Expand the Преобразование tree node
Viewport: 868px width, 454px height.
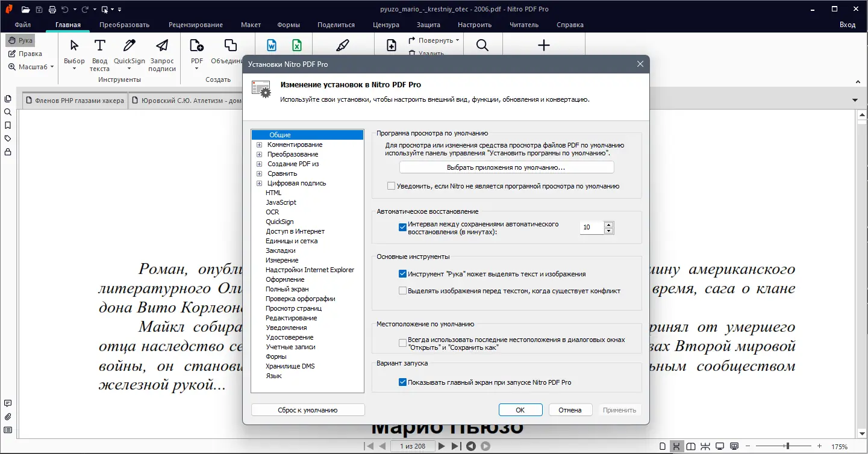(260, 154)
